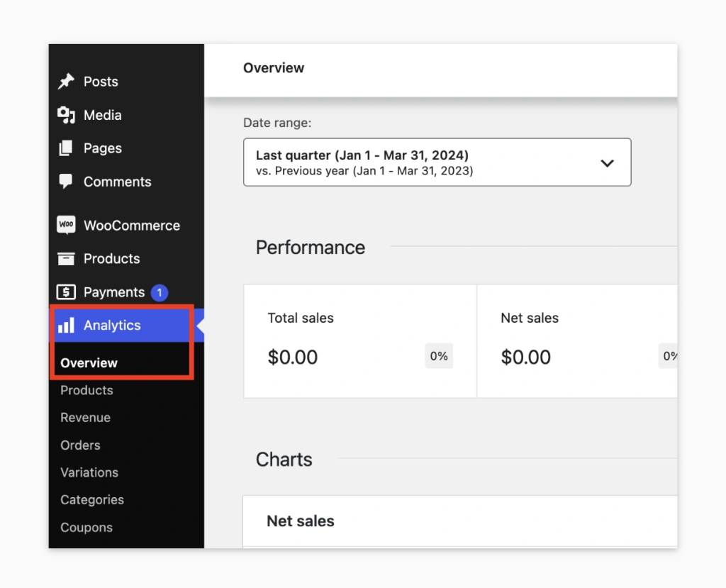The image size is (726, 588).
Task: Open the Categories analytics report
Action: [x=91, y=500]
